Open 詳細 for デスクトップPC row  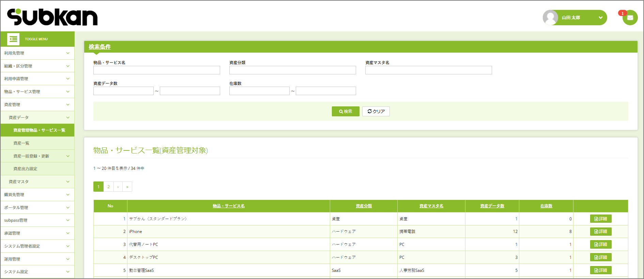(x=601, y=258)
